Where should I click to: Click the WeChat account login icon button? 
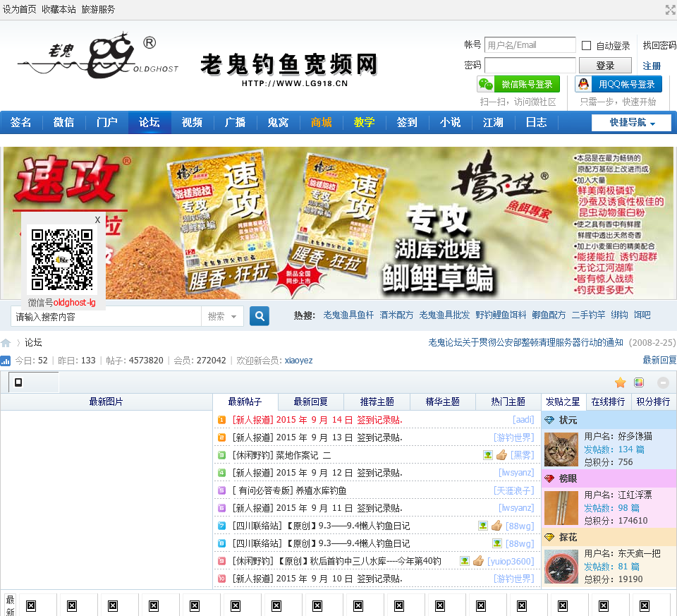click(x=518, y=84)
